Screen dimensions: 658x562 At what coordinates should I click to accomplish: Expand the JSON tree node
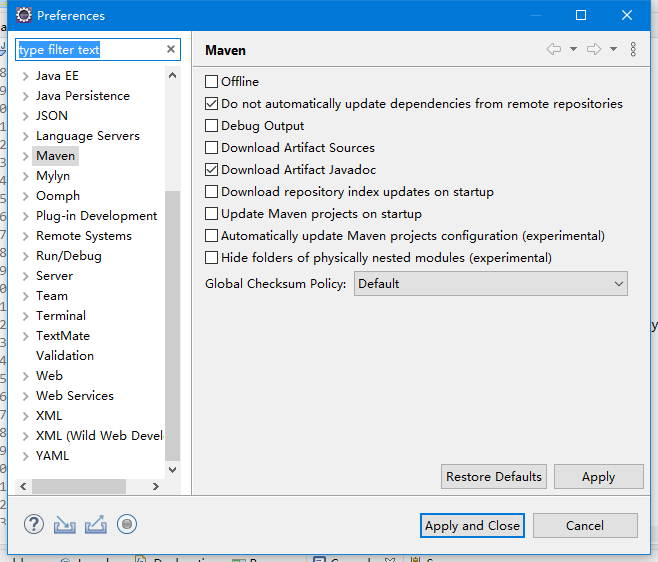(x=26, y=116)
